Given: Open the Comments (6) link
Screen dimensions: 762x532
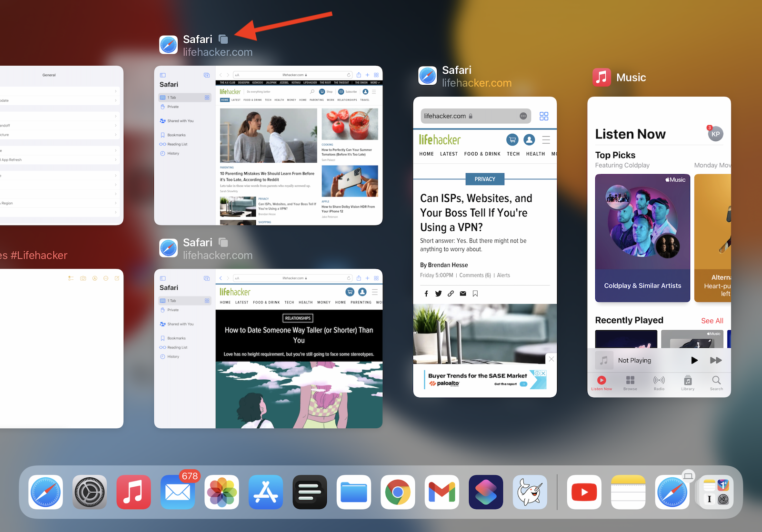Looking at the screenshot, I should (x=475, y=276).
